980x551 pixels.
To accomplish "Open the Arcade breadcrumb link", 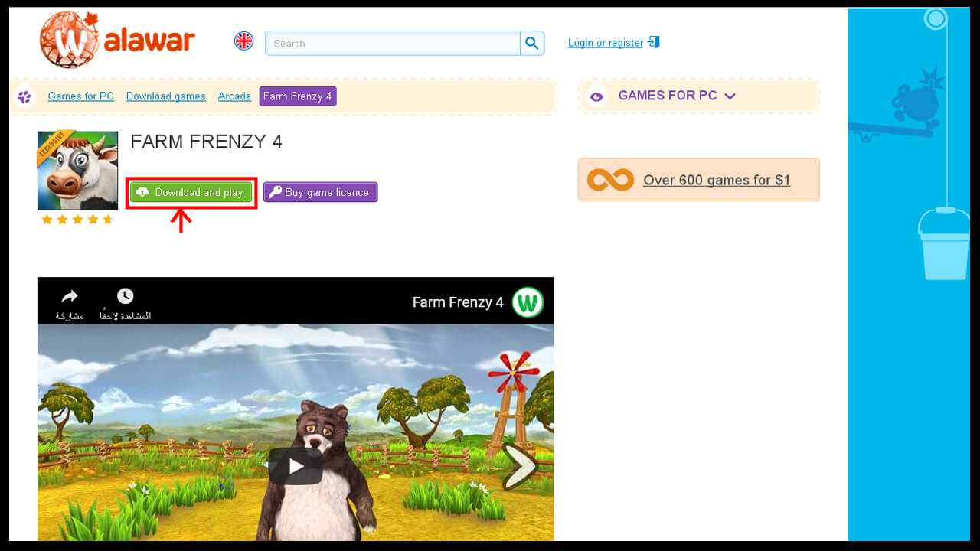I will 234,96.
